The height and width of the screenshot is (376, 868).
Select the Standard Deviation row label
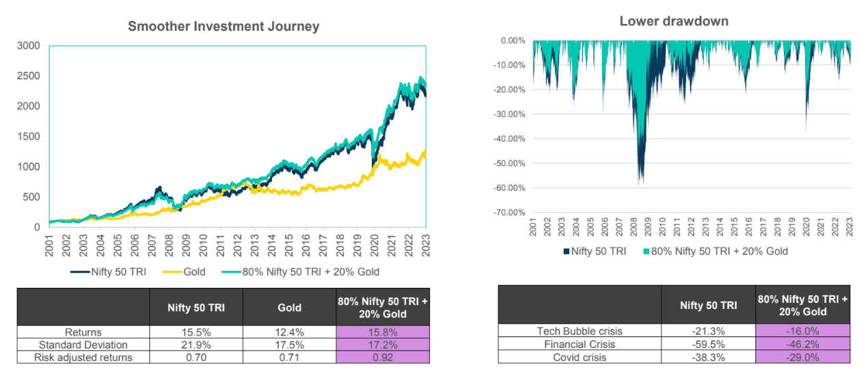83,345
